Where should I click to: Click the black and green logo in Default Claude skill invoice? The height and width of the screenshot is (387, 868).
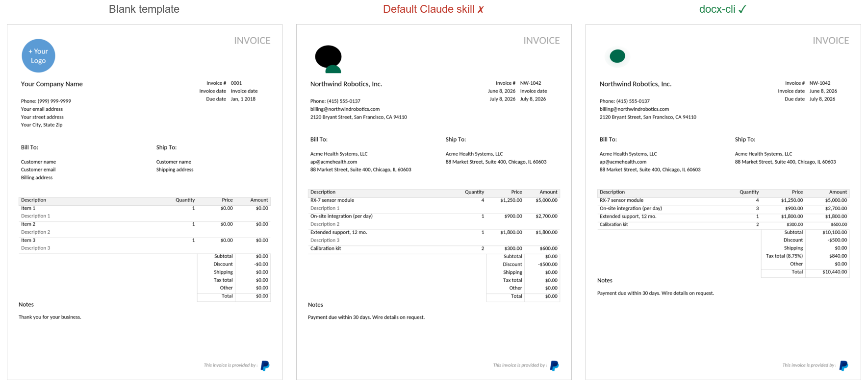click(328, 59)
